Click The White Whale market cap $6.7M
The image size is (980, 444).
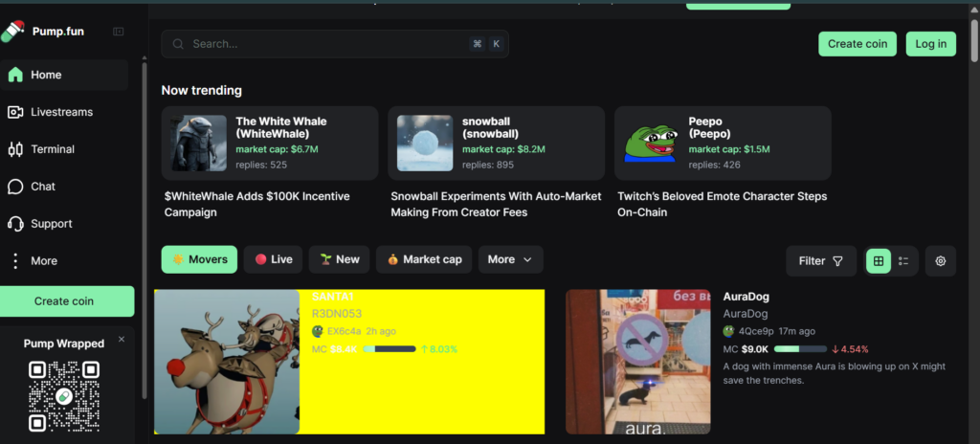(277, 149)
